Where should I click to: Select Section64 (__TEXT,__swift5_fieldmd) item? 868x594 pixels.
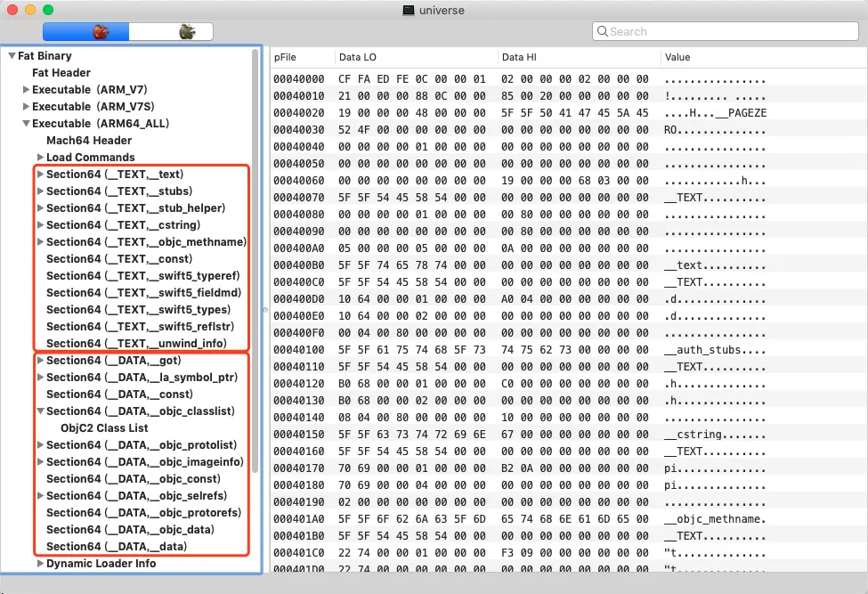tap(143, 293)
